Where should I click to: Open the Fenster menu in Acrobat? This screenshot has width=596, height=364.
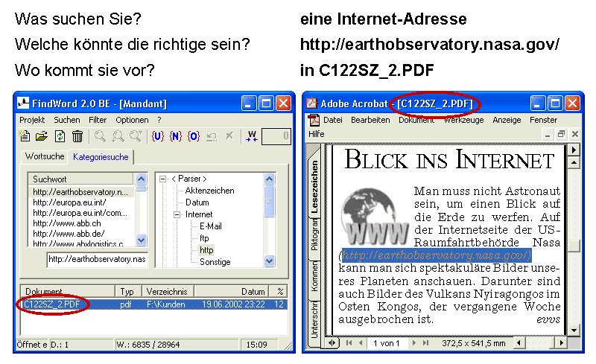(x=544, y=120)
